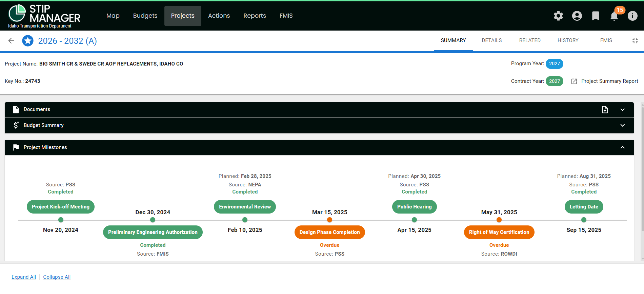Click the Project Summary Report external link icon
This screenshot has height=294, width=644.
(x=574, y=81)
